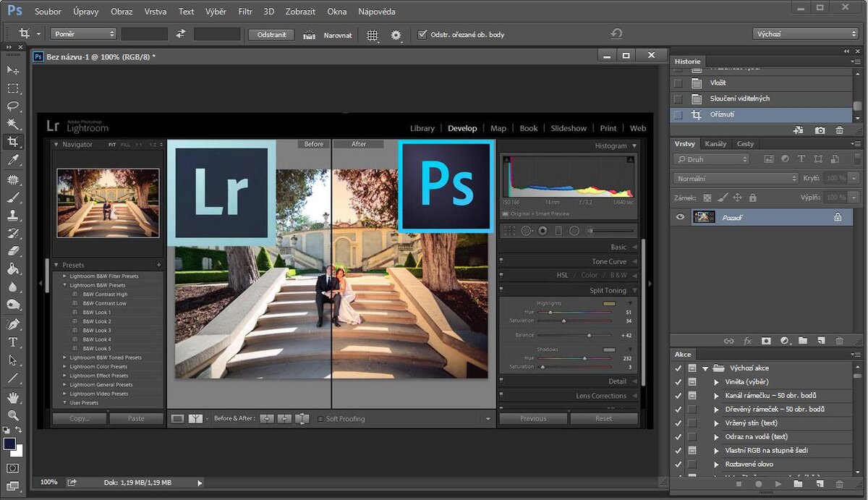
Task: Set history brush source to Oříznutí
Action: click(678, 114)
